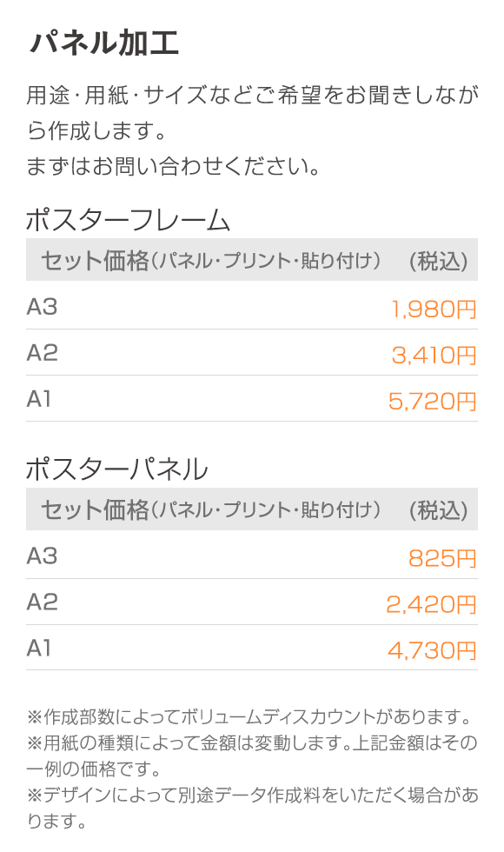The width and height of the screenshot is (504, 852).
Task: Select the ポスターフレーム section title
Action: (129, 220)
